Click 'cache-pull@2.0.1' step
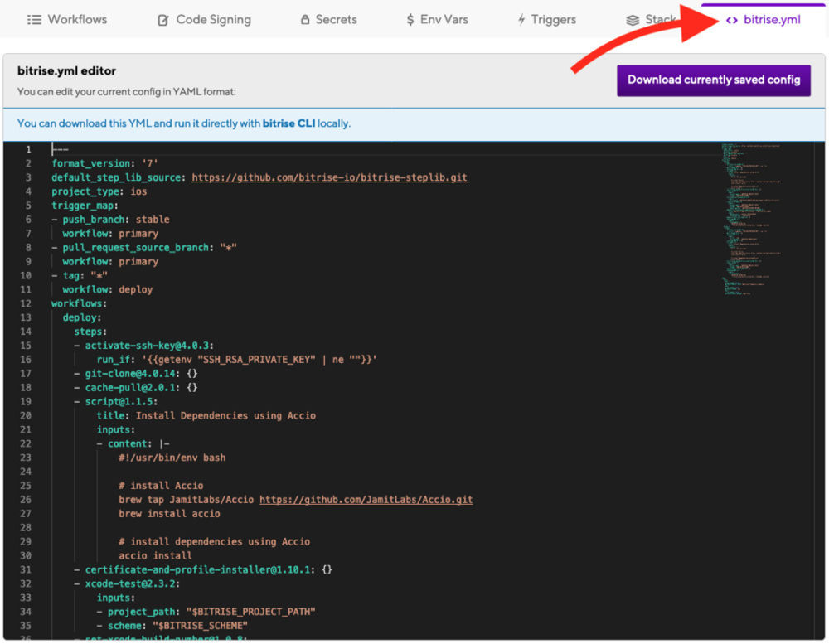829x644 pixels. click(130, 388)
